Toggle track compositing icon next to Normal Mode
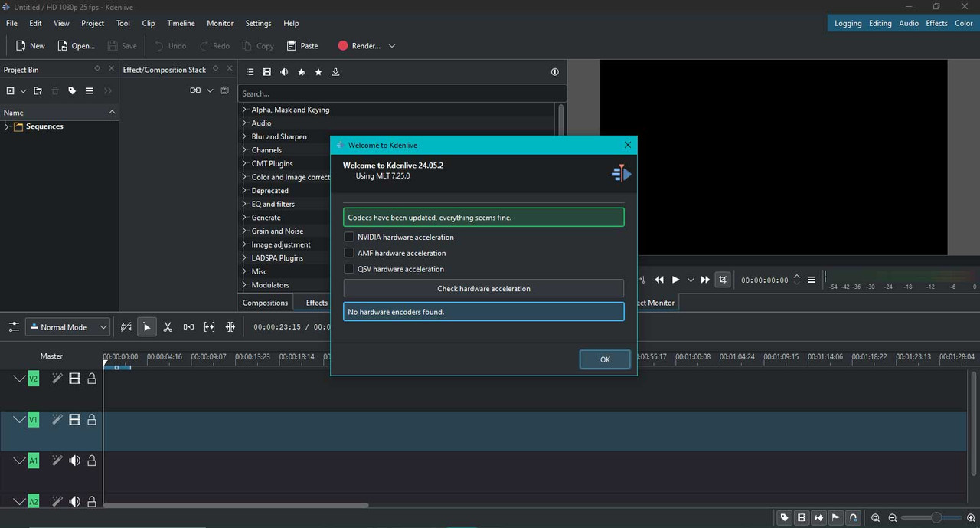Image resolution: width=980 pixels, height=528 pixels. pyautogui.click(x=126, y=327)
